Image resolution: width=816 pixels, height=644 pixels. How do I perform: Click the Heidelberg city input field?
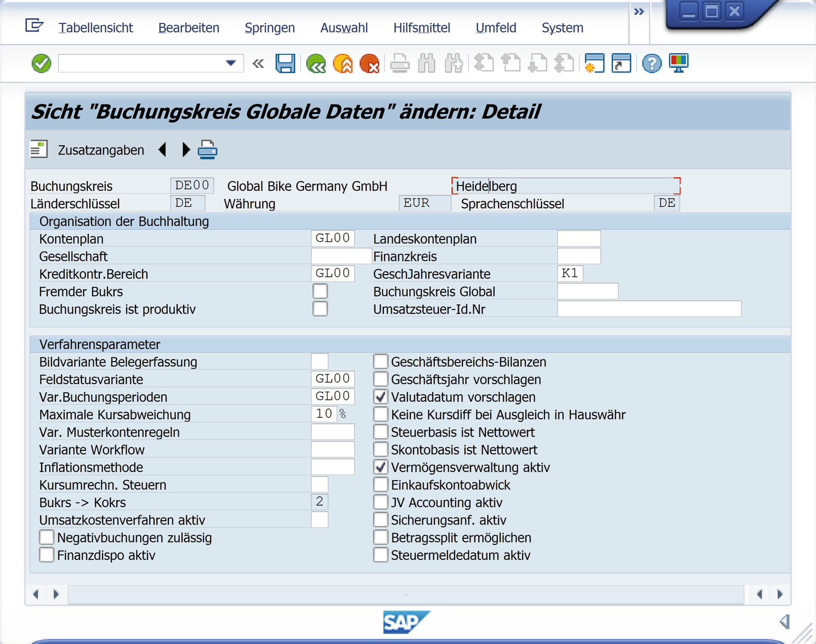click(566, 186)
